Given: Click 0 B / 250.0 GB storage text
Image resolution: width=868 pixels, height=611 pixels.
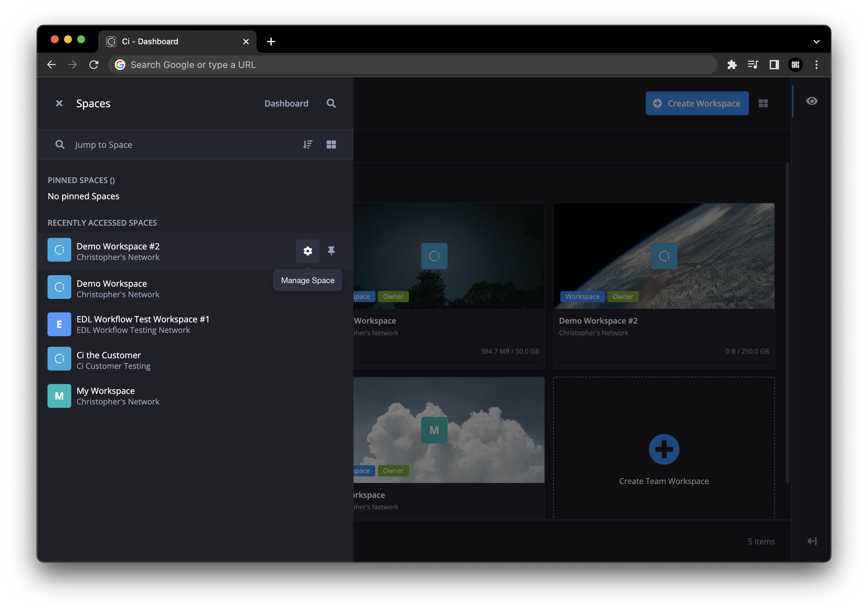Looking at the screenshot, I should [x=747, y=351].
